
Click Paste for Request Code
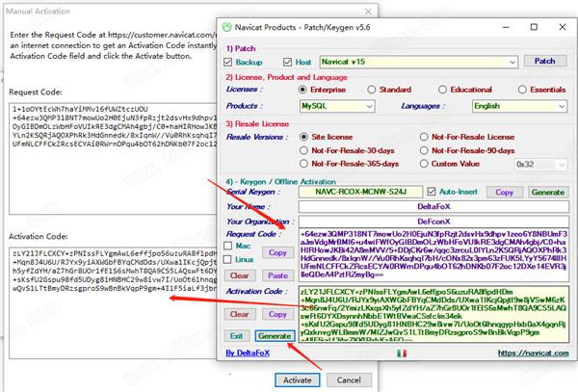pyautogui.click(x=277, y=275)
